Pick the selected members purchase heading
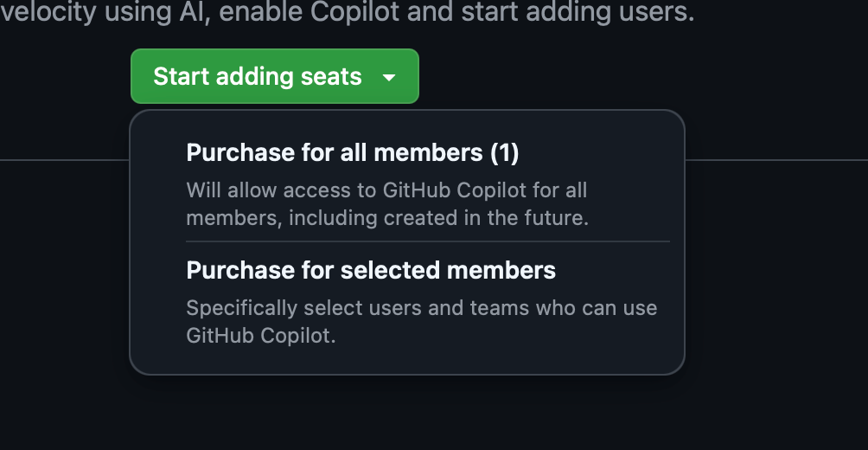This screenshot has height=450, width=868. pos(371,271)
